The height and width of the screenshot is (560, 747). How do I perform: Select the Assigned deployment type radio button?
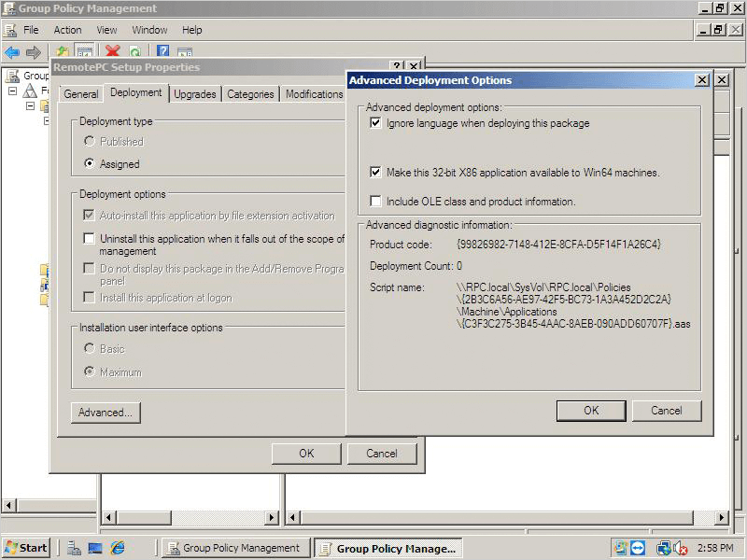[x=90, y=164]
